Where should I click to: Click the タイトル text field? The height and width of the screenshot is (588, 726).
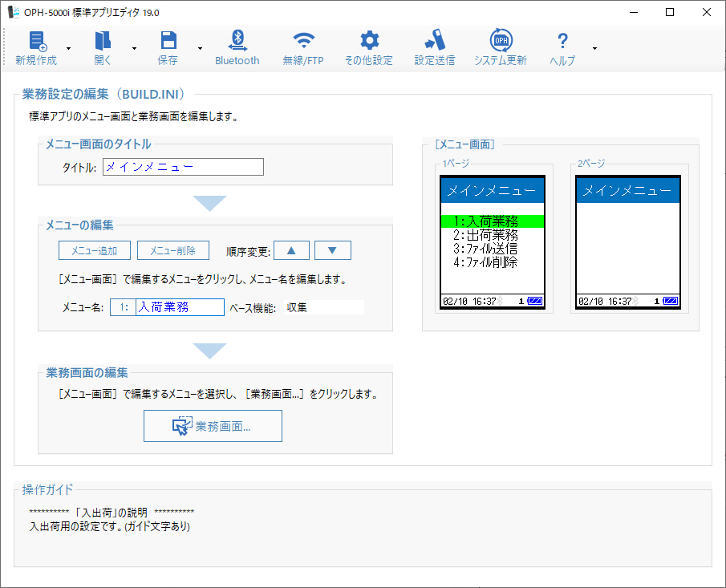183,167
